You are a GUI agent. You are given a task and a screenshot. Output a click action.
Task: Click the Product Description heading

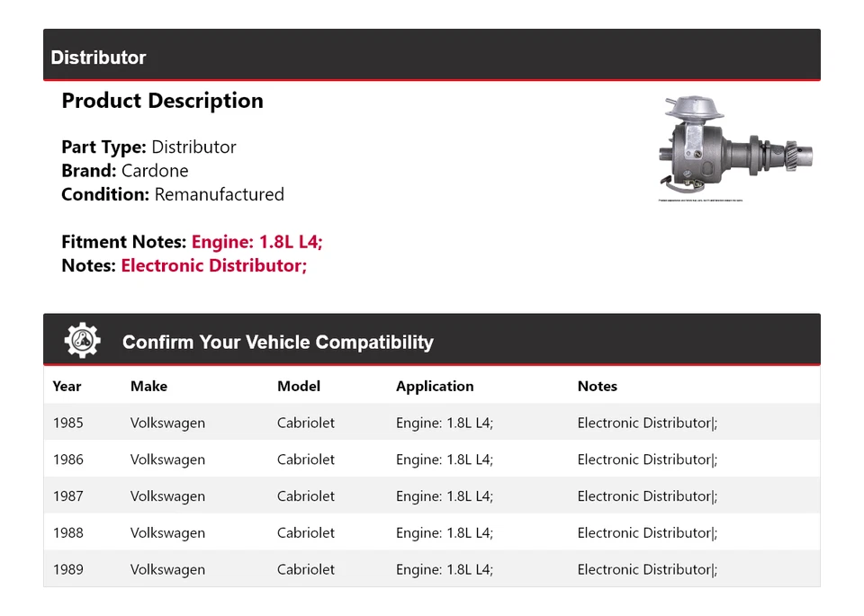163,101
